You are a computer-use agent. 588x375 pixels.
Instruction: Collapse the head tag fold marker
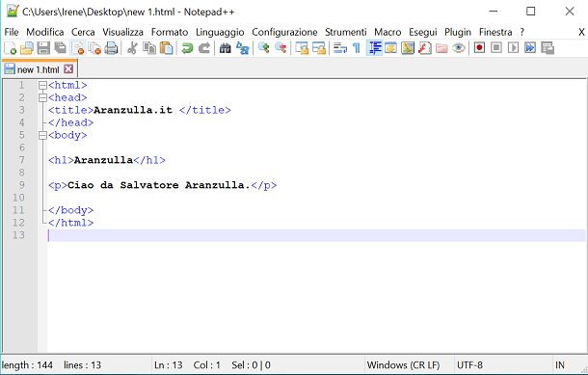(42, 98)
